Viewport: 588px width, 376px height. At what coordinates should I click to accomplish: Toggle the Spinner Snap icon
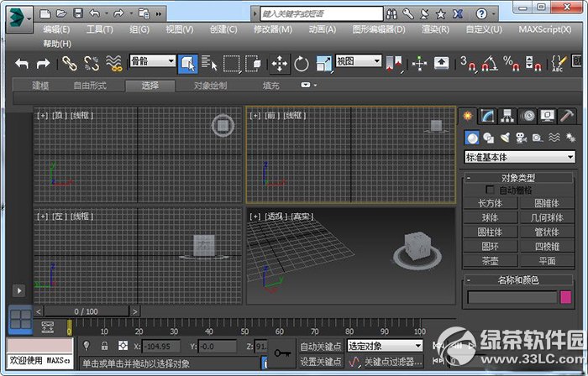pyautogui.click(x=533, y=63)
